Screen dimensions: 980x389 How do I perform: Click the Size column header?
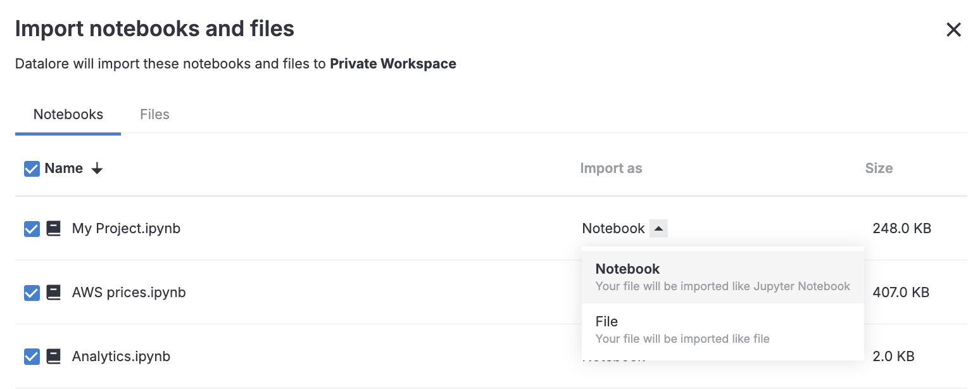pos(878,168)
